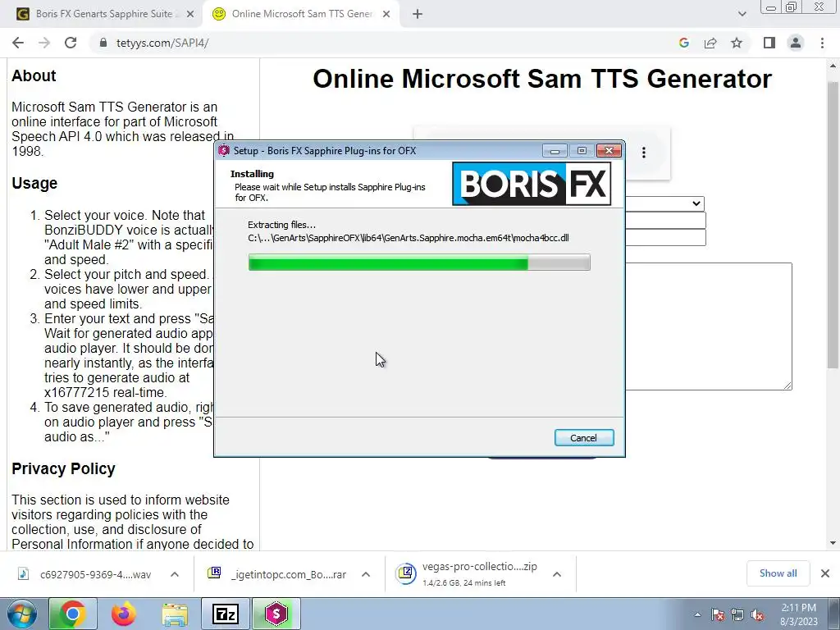Viewport: 840px width, 630px height.
Task: Click the Chrome taskbar icon
Action: (73, 614)
